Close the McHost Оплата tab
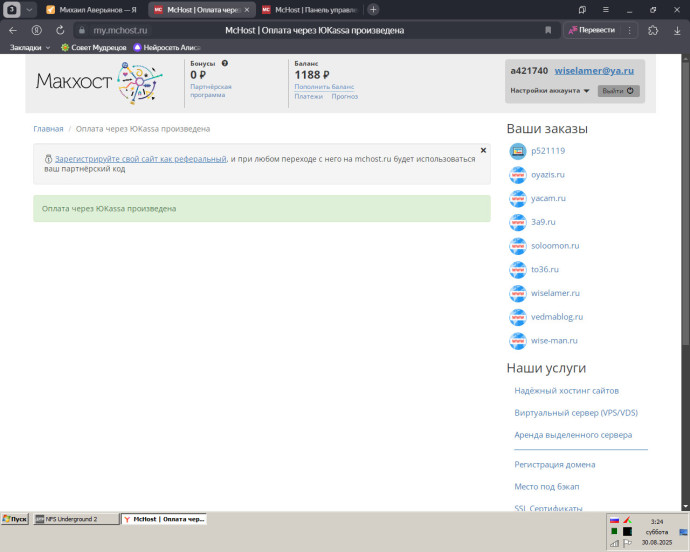This screenshot has width=690, height=552. [x=247, y=10]
